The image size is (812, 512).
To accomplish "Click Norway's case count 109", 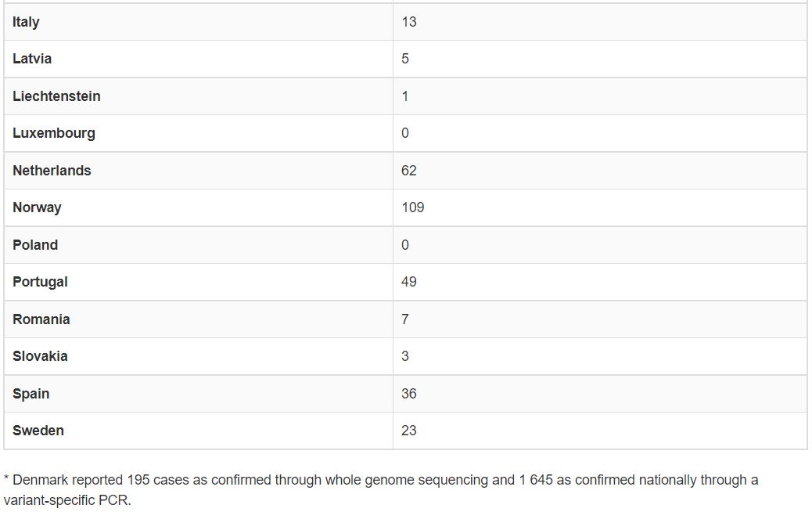I will [x=413, y=207].
